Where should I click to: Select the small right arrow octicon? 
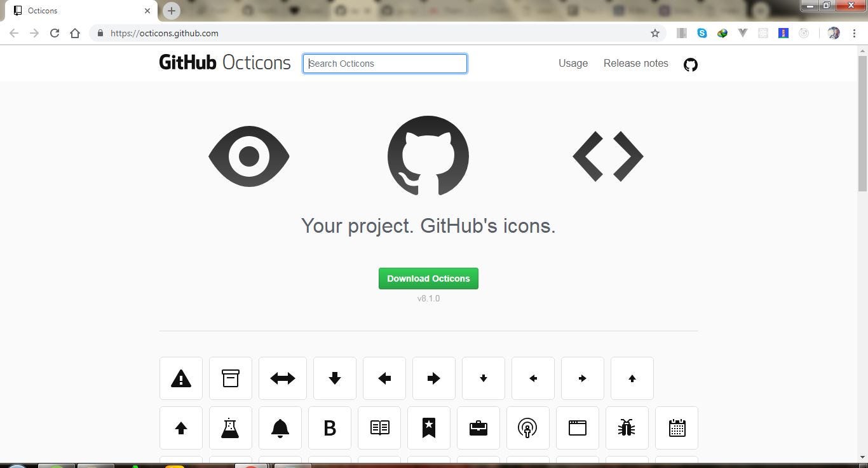pos(583,378)
